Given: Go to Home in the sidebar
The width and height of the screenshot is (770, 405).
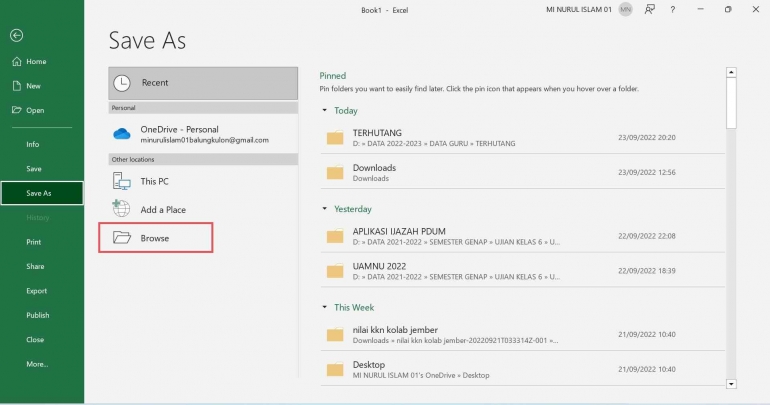Looking at the screenshot, I should click(x=42, y=61).
